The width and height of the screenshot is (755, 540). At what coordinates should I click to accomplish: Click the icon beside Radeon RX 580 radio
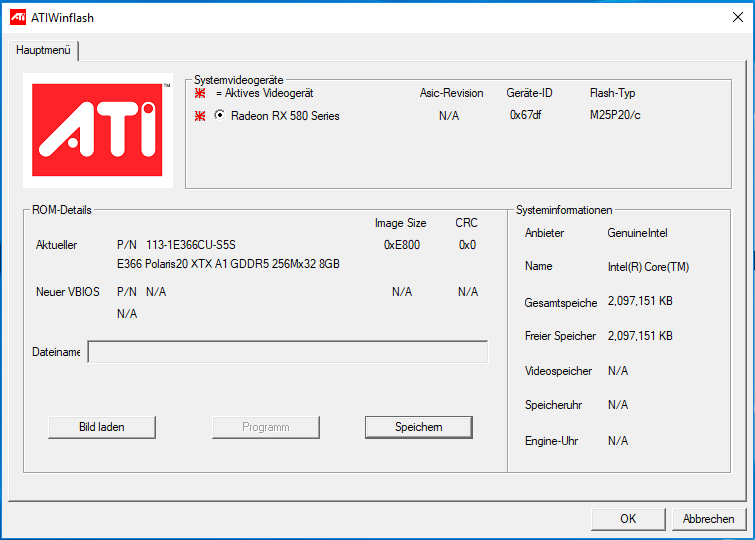201,116
